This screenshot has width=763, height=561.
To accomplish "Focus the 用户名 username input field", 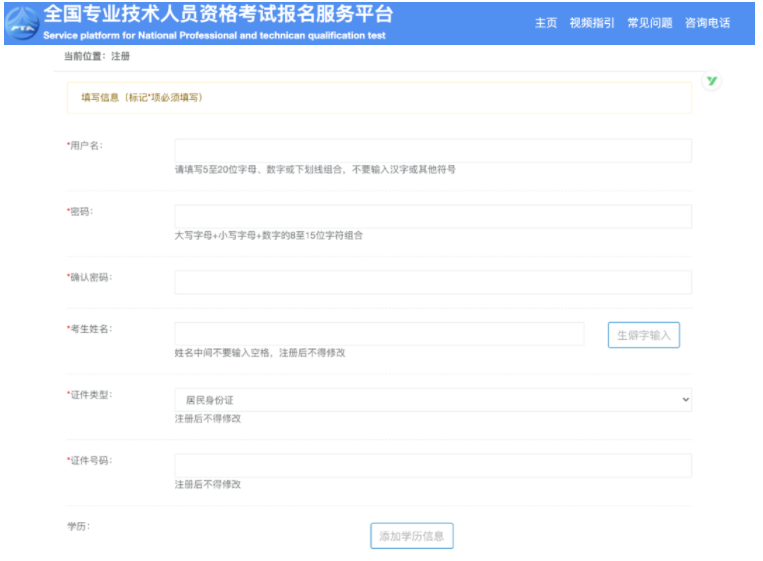I will 433,151.
